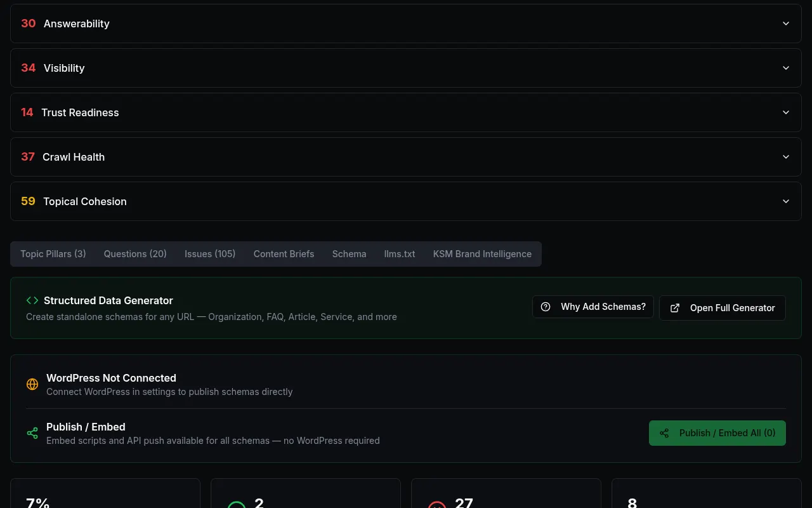
Task: Click the Publish / Embed heading text
Action: point(86,427)
